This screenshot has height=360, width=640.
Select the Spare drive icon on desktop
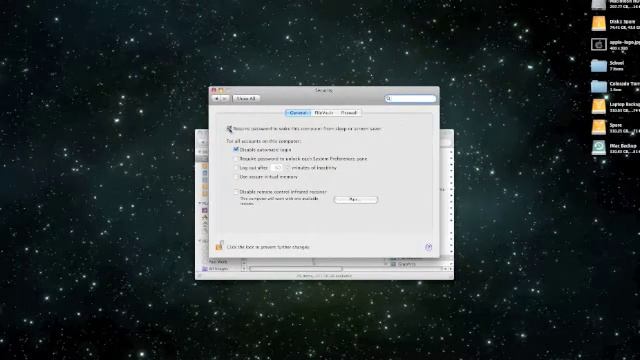[x=598, y=127]
